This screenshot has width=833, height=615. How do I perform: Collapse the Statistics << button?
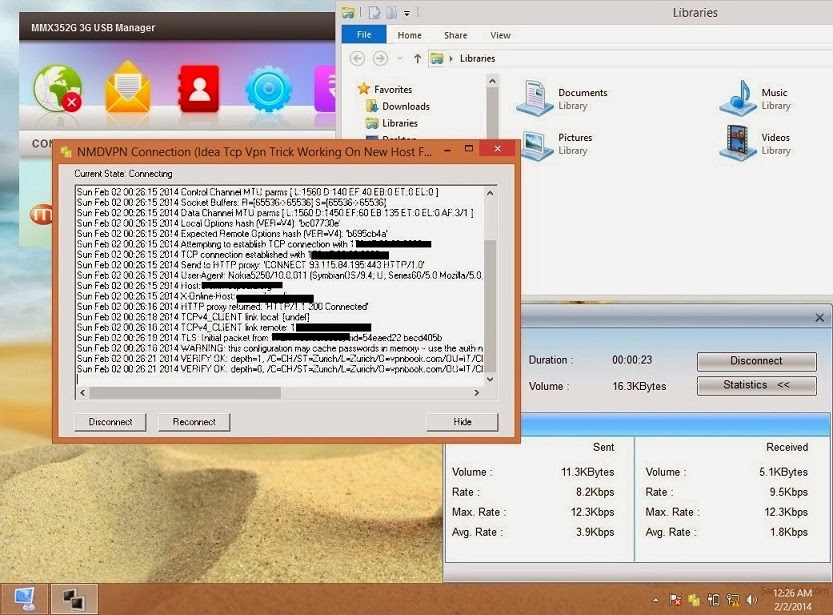(756, 385)
